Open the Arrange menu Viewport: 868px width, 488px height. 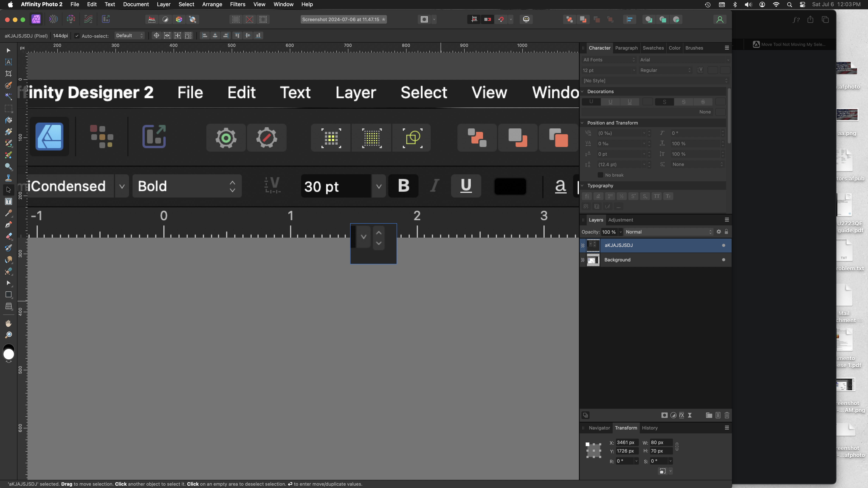(x=212, y=4)
